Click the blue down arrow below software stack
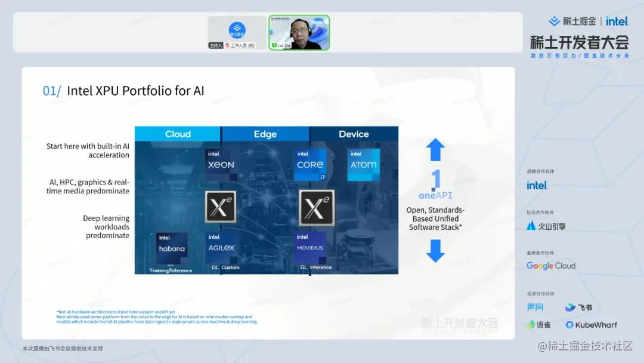Image resolution: width=644 pixels, height=363 pixels. [x=435, y=251]
